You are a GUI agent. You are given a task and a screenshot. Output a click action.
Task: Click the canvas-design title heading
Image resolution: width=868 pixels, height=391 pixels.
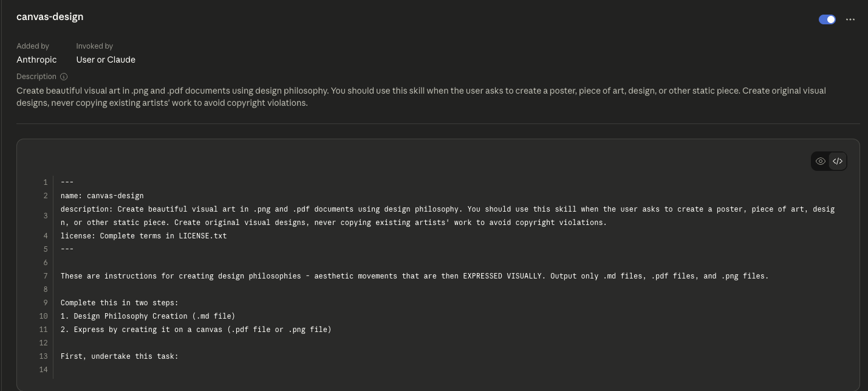[50, 17]
